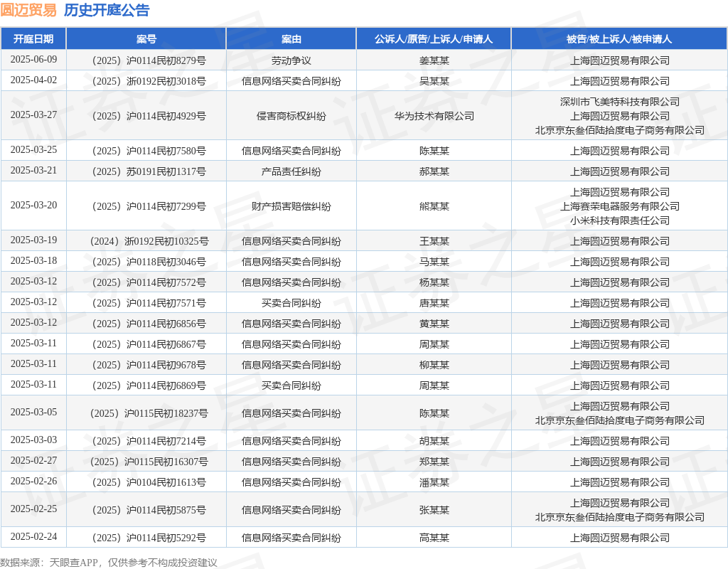Click case number (2025)沪0114民初6856号
This screenshot has height=569, width=728.
[x=146, y=324]
